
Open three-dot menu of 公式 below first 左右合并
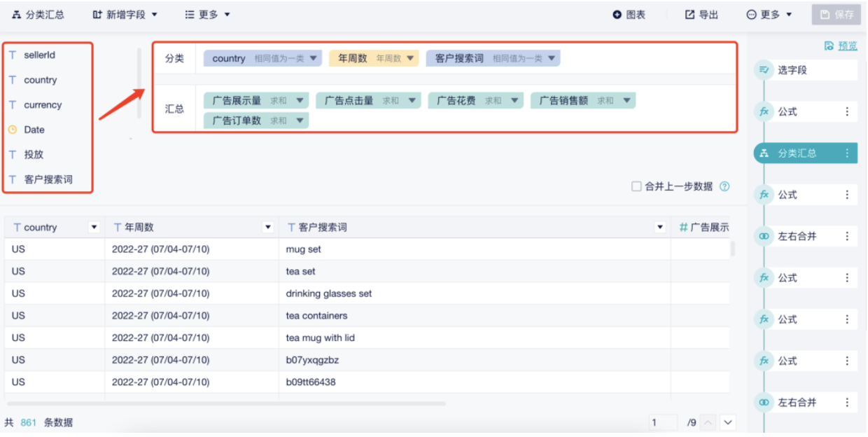pyautogui.click(x=847, y=278)
